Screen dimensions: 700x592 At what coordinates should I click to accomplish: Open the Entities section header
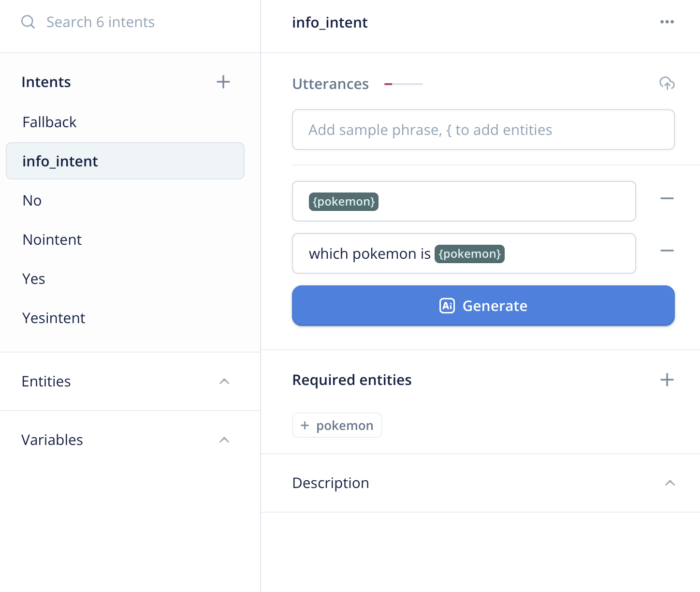click(130, 382)
